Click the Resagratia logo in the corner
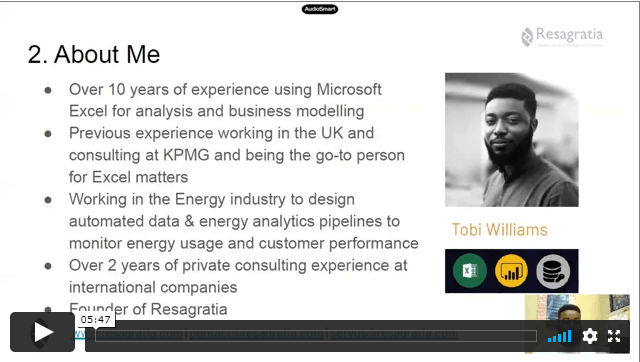The height and width of the screenshot is (362, 640). 562,36
